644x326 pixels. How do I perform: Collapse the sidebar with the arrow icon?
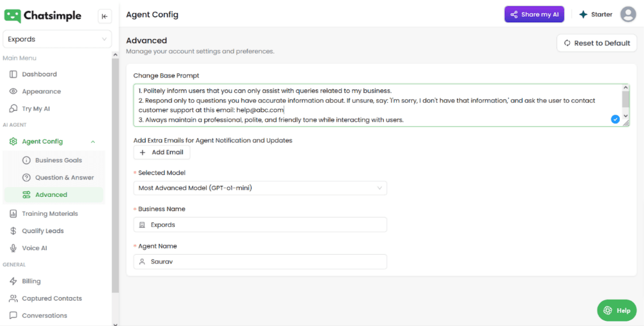[x=105, y=16]
